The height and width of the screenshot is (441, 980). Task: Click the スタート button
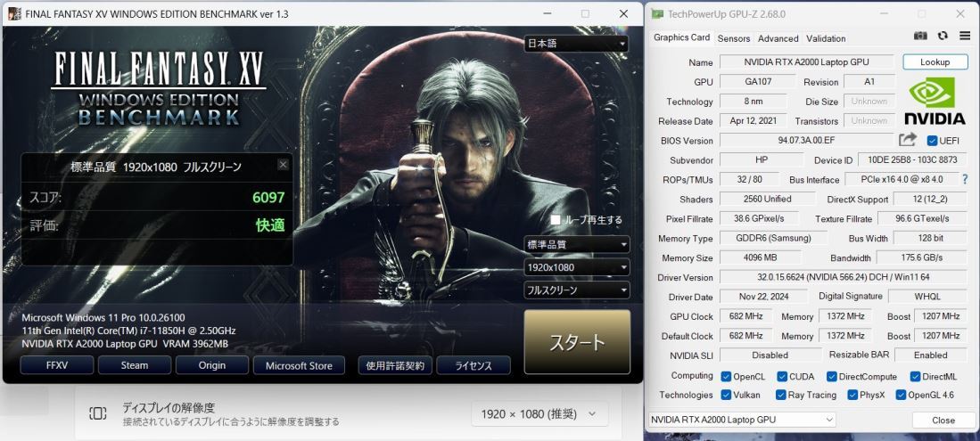coord(577,342)
